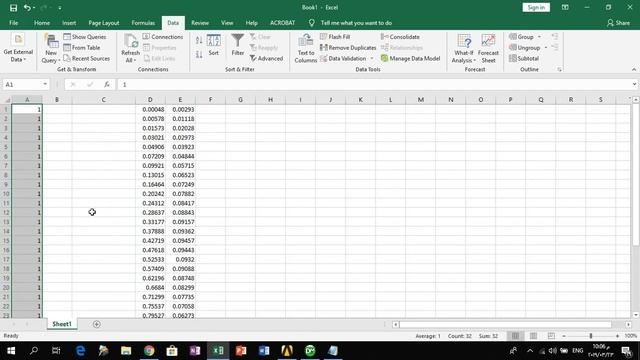Open File Explorer from taskbar
This screenshot has height=360, width=640.
pyautogui.click(x=126, y=351)
